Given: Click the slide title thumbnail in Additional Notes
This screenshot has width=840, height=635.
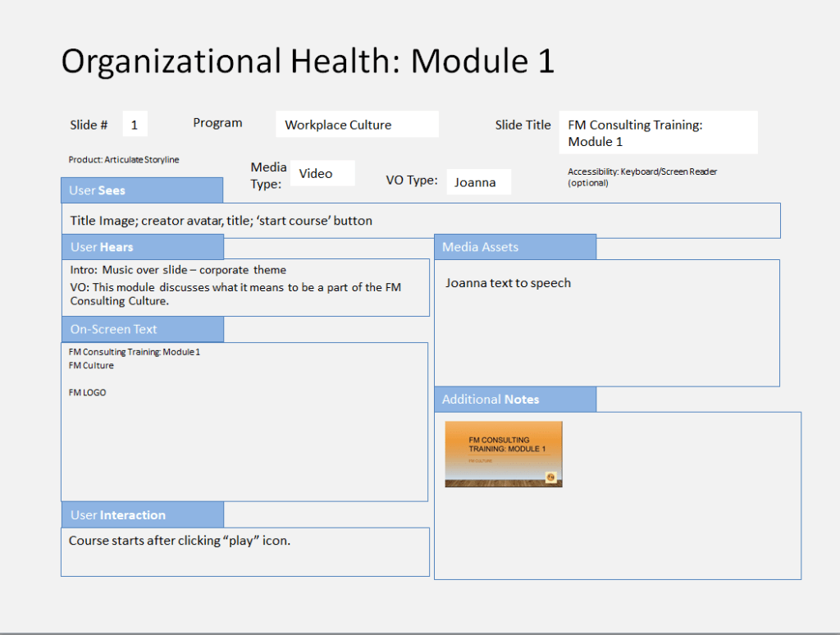Looking at the screenshot, I should (x=504, y=454).
